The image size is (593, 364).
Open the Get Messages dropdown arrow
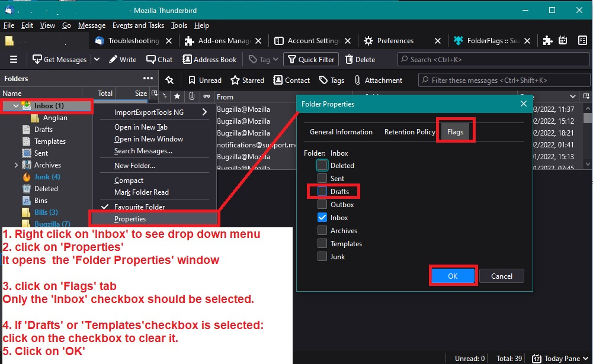[92, 60]
